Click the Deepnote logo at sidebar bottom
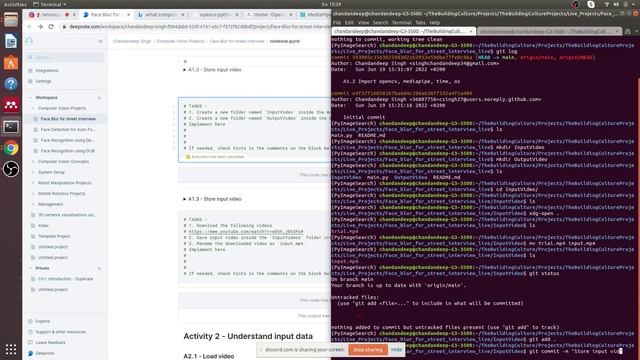 tap(30, 353)
